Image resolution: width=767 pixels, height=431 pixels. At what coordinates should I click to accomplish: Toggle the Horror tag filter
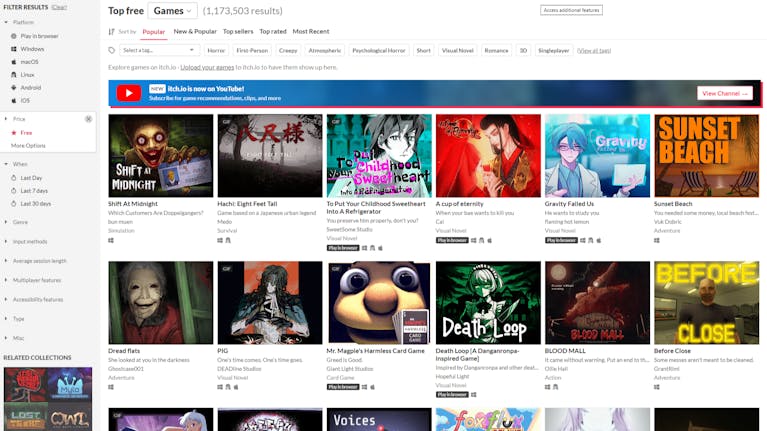click(216, 50)
